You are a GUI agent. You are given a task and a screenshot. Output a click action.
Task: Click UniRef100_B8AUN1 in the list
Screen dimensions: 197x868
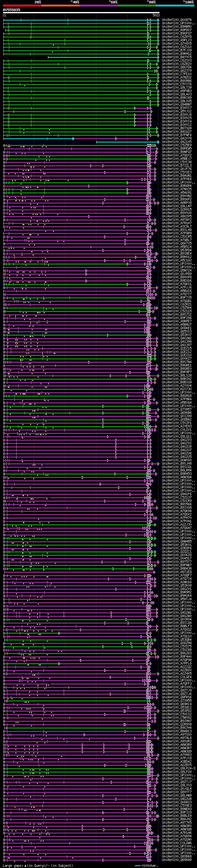point(177,176)
